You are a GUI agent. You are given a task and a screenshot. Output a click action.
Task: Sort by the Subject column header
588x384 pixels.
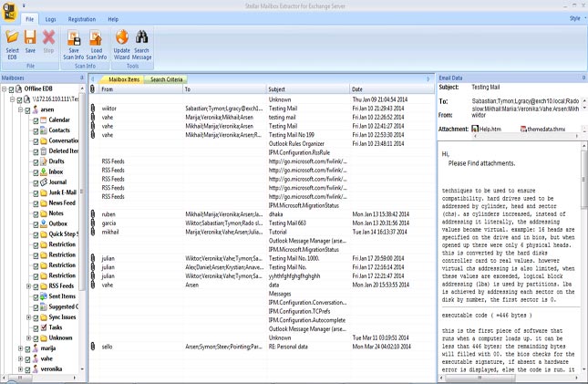[307, 89]
